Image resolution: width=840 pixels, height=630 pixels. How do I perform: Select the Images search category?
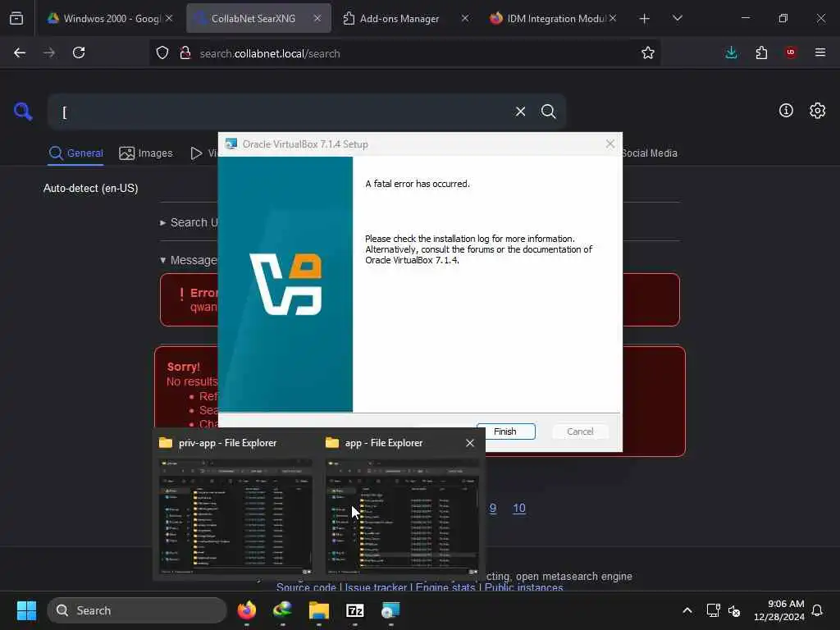(146, 153)
